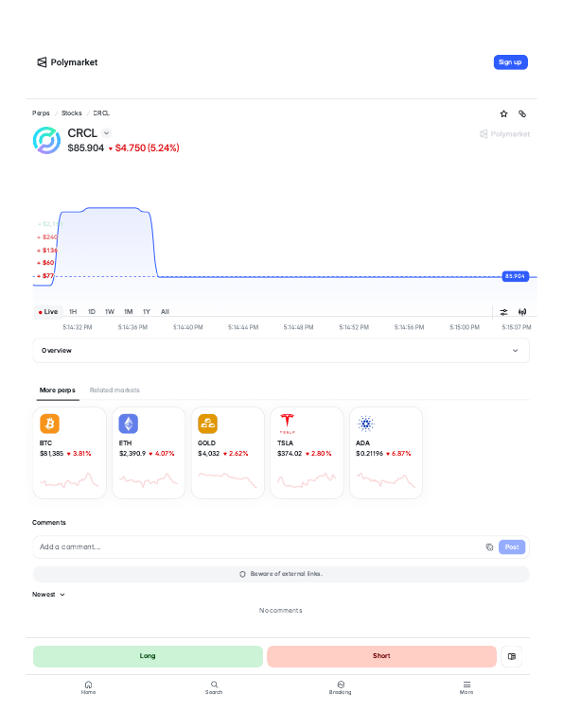Screen dimensions: 563x728
Task: Open the Perps breadcrumb link
Action: click(x=41, y=113)
